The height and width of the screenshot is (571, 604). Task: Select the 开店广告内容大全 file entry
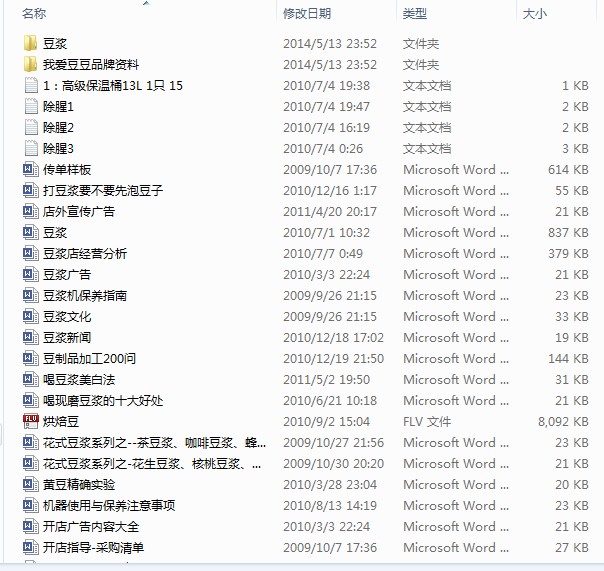pyautogui.click(x=91, y=527)
